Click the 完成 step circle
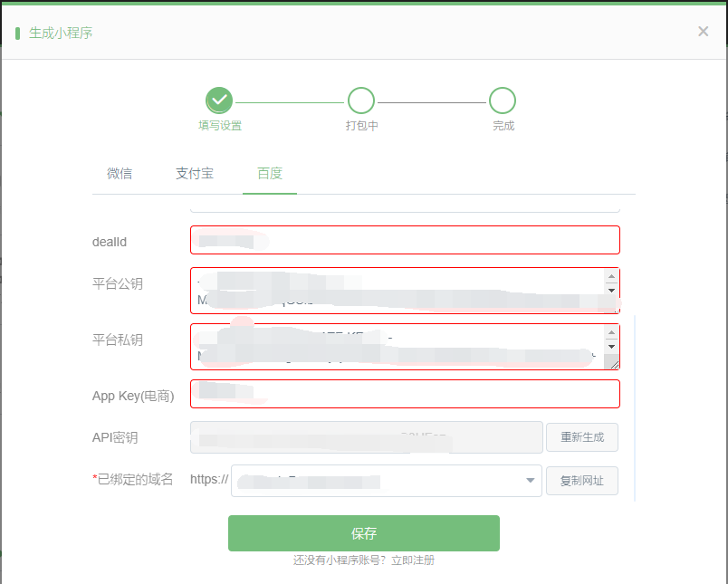 (x=503, y=101)
